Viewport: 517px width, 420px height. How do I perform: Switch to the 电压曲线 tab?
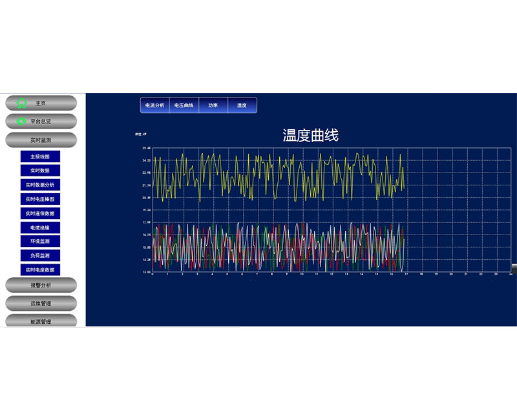184,105
